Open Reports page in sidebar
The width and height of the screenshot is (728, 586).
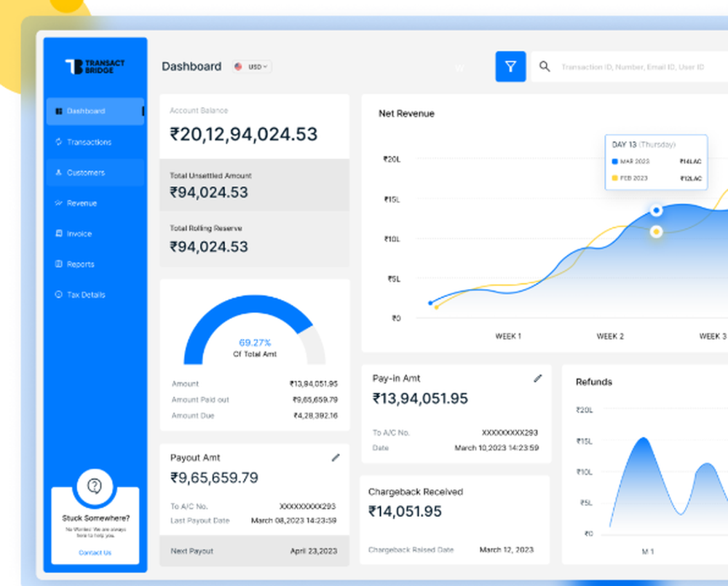(95, 264)
